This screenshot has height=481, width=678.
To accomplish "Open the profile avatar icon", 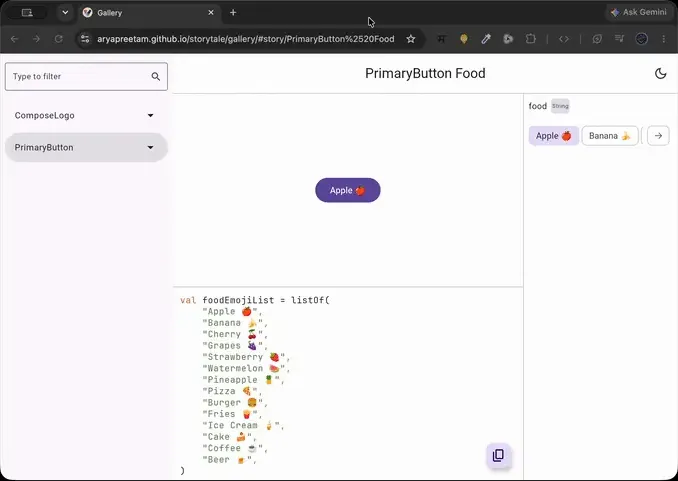I will [x=641, y=39].
